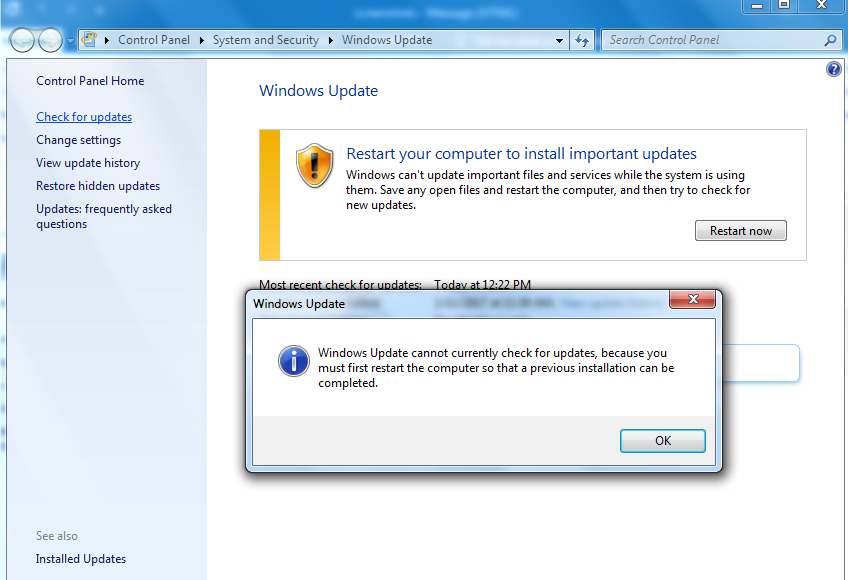Open Restore hidden updates
The height and width of the screenshot is (580, 848).
(98, 186)
